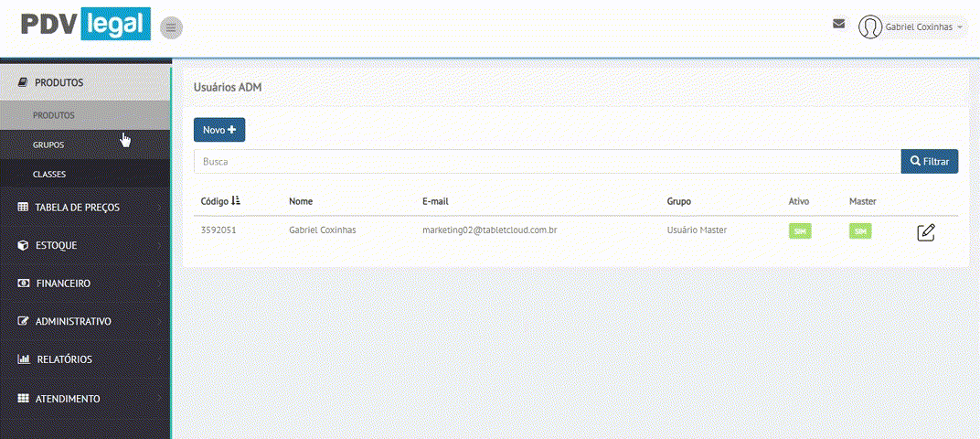Click the Relatórios bar chart icon
The width and height of the screenshot is (980, 439).
point(24,359)
